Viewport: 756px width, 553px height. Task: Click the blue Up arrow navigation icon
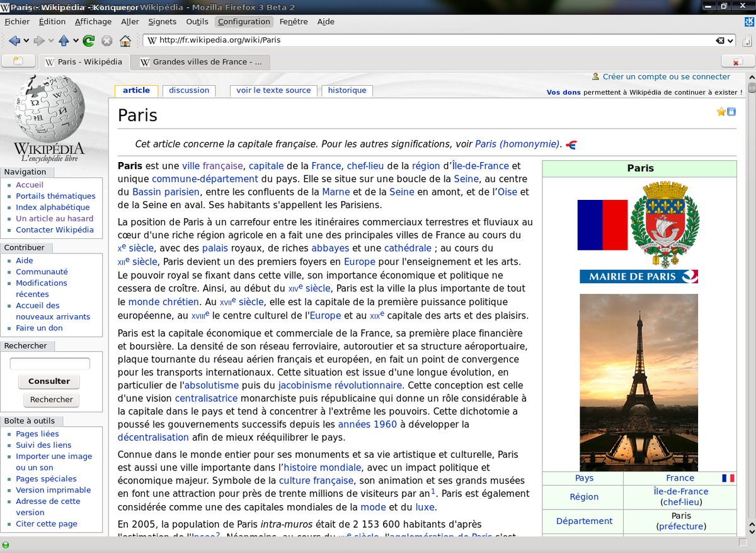point(64,41)
